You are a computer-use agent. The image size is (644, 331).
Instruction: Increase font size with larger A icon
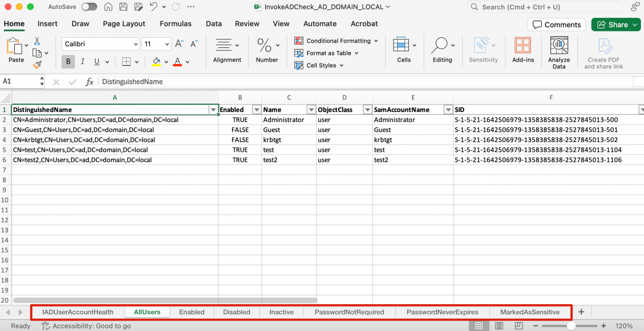(x=179, y=44)
